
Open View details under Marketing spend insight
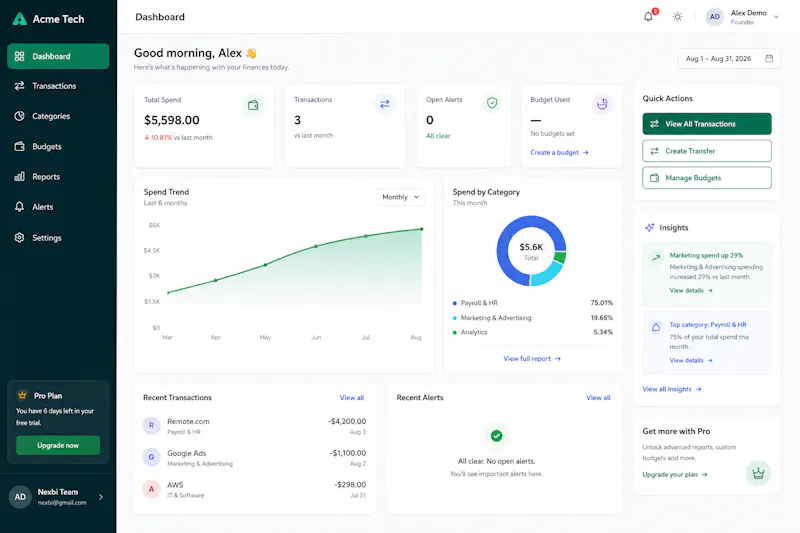[691, 291]
